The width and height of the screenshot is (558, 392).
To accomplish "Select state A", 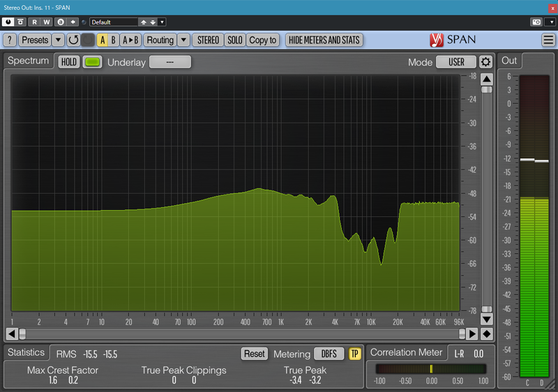I will point(103,40).
